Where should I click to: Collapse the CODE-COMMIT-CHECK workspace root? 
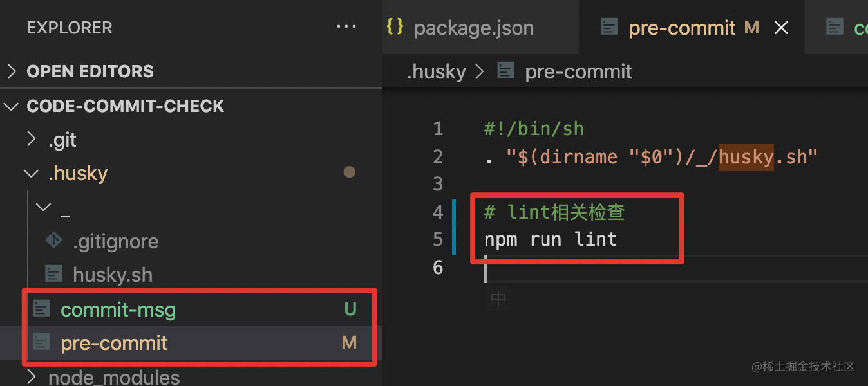pos(10,106)
